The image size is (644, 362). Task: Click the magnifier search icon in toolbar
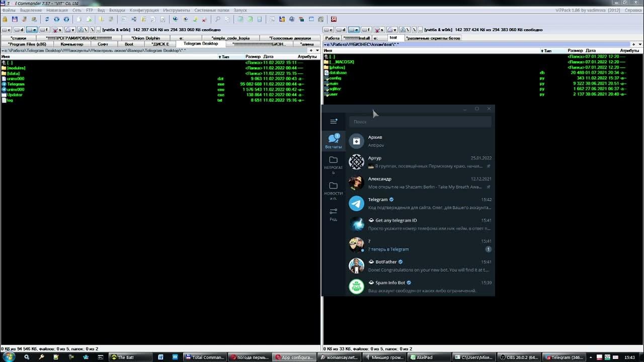(x=218, y=19)
